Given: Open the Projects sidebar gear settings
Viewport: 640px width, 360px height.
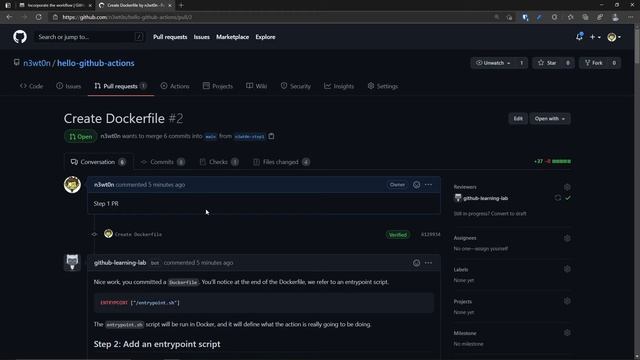Looking at the screenshot, I should [567, 301].
